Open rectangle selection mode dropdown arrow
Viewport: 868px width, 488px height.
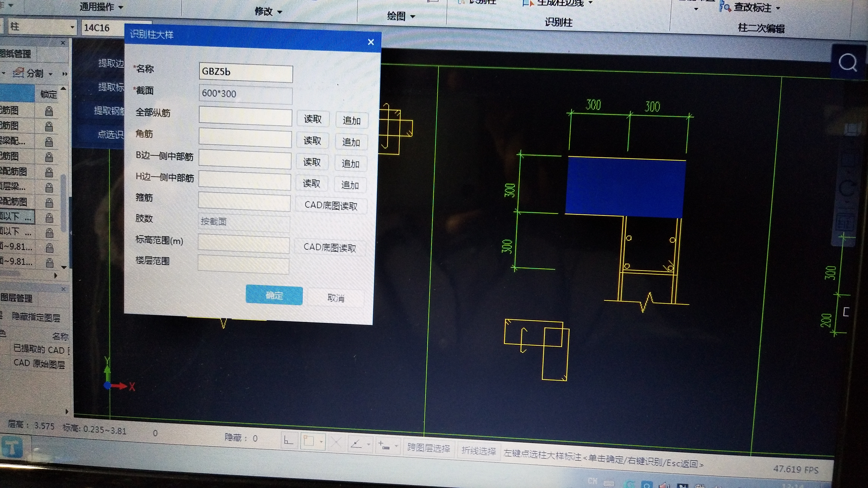pos(321,441)
